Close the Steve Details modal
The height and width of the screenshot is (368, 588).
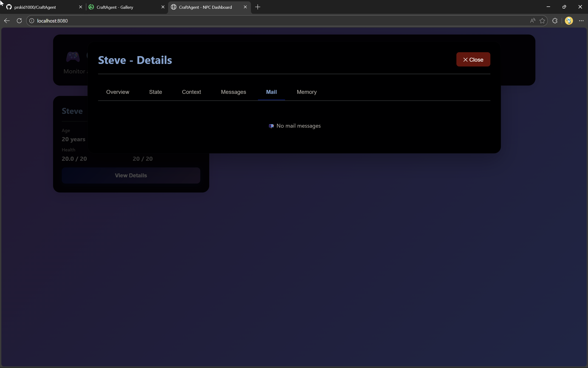(473, 59)
